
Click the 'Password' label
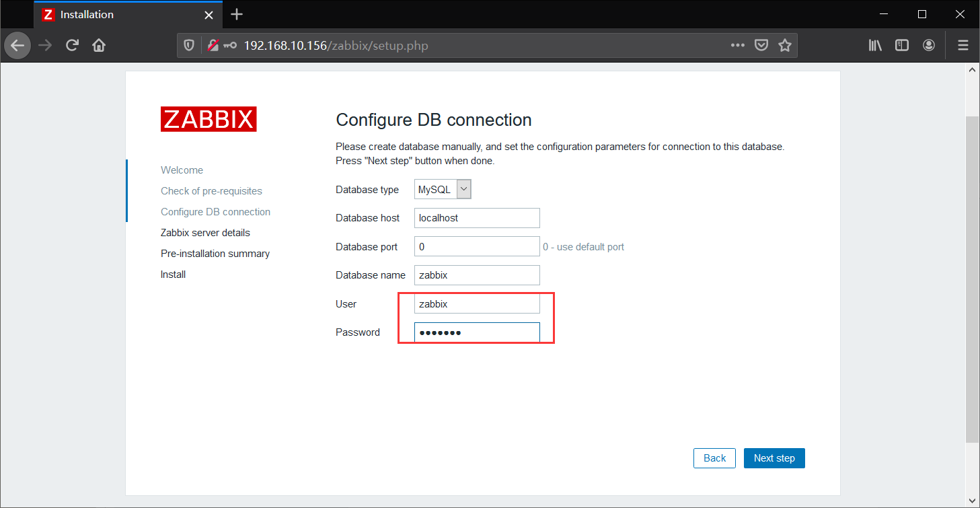pos(358,332)
